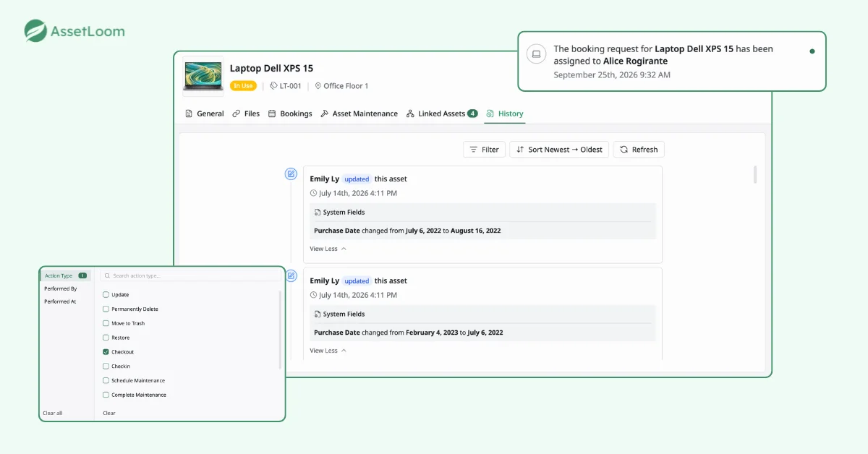Viewport: 868px width, 454px height.
Task: Click the updated tag in first history entry
Action: pyautogui.click(x=357, y=179)
